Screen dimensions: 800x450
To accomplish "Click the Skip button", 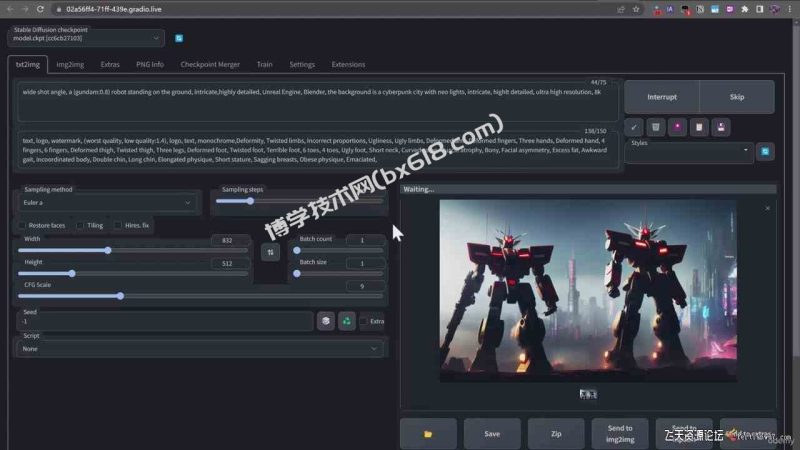I will pos(737,97).
